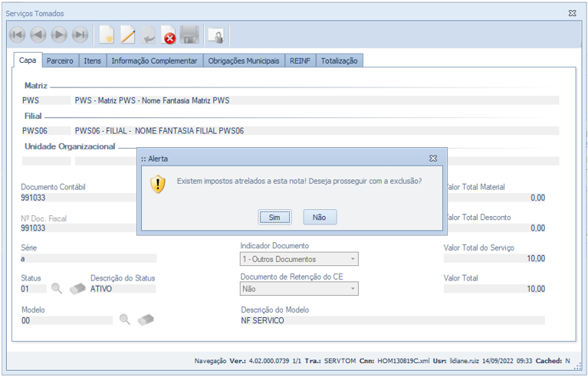The width and height of the screenshot is (588, 377).
Task: Click the save floppy disk icon
Action: click(189, 34)
